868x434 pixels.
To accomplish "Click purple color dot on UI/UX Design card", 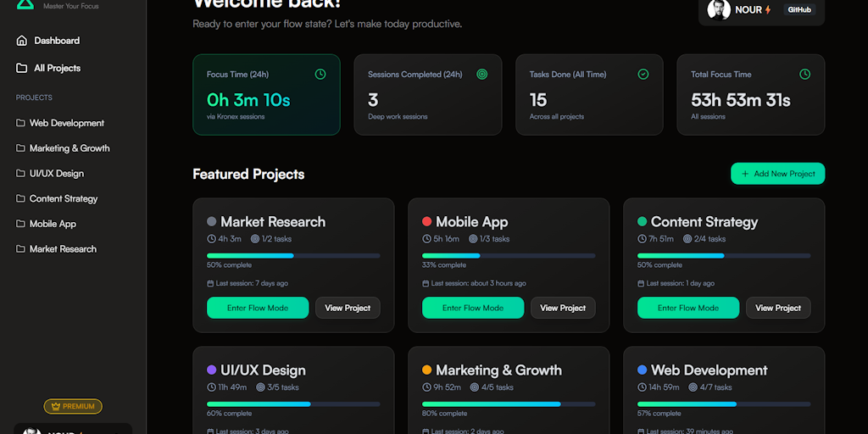I will (211, 370).
